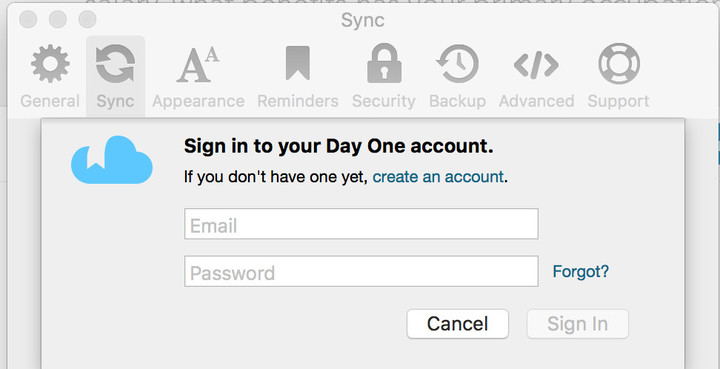720x369 pixels.
Task: Open the General preferences gear icon
Action: coord(50,64)
